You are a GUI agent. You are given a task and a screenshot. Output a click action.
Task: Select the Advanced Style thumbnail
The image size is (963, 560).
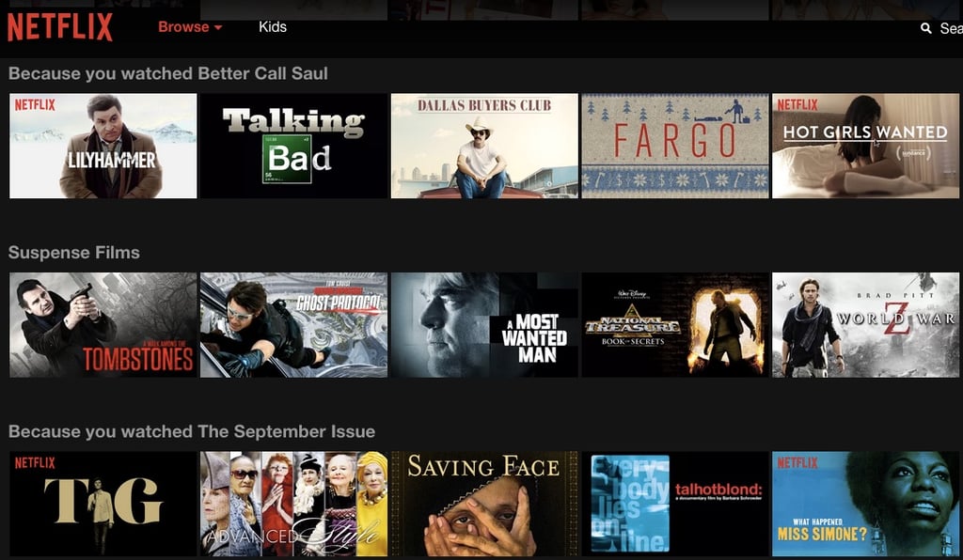[294, 505]
